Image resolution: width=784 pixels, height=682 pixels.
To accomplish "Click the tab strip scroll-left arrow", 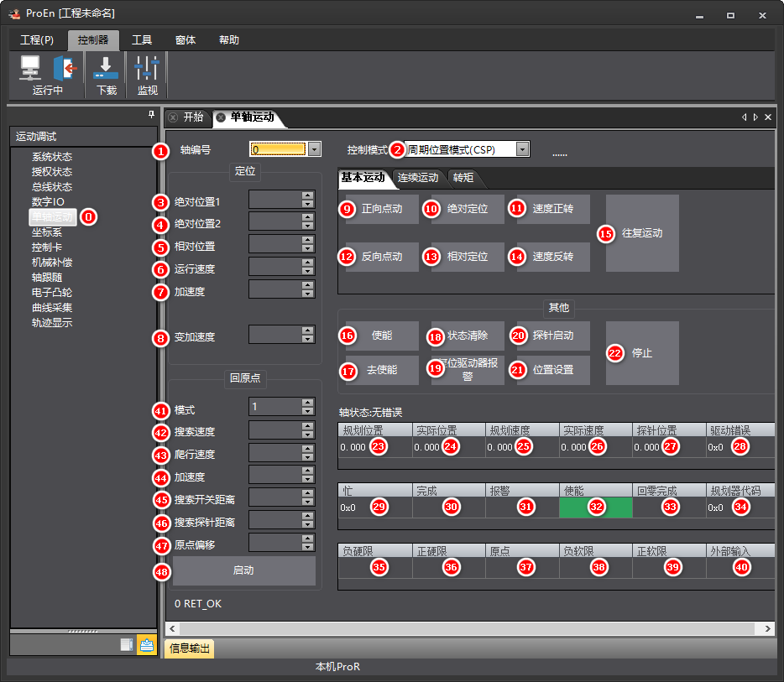I will (x=745, y=117).
